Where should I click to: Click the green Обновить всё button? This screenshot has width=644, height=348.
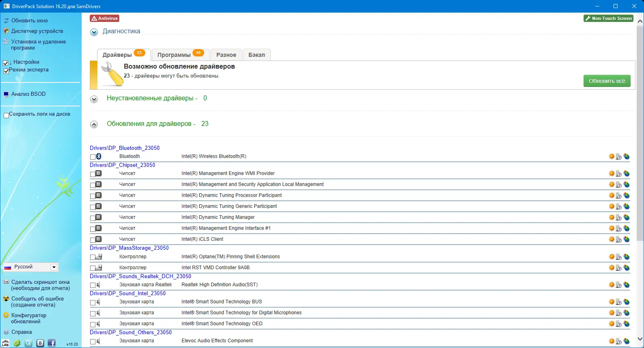[x=607, y=81]
